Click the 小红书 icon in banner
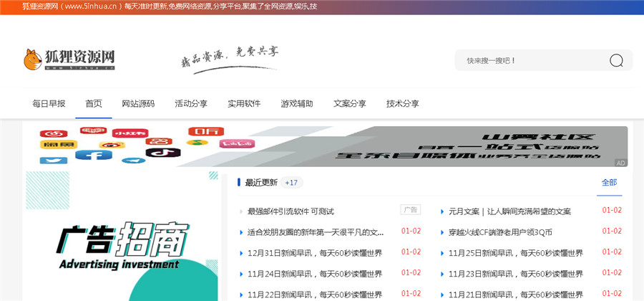This screenshot has width=644, height=301. coord(129,133)
